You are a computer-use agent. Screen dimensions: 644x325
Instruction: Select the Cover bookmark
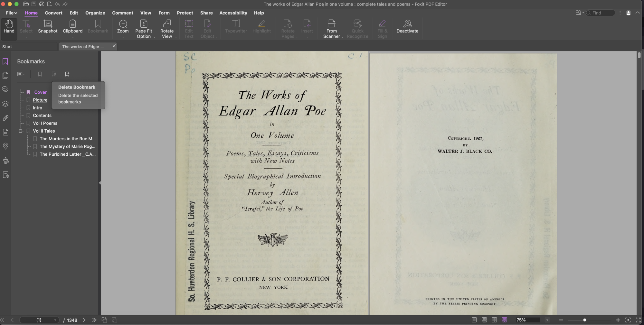click(x=41, y=92)
